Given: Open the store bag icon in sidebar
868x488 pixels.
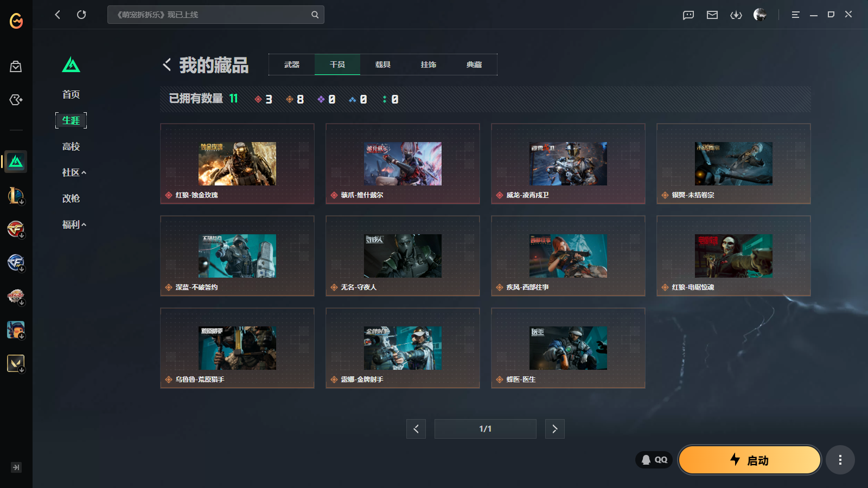Looking at the screenshot, I should point(16,67).
